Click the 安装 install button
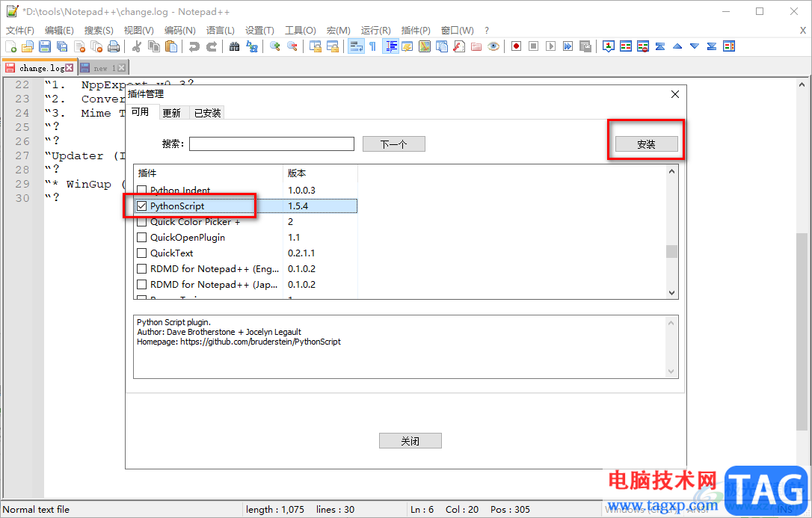 [646, 144]
